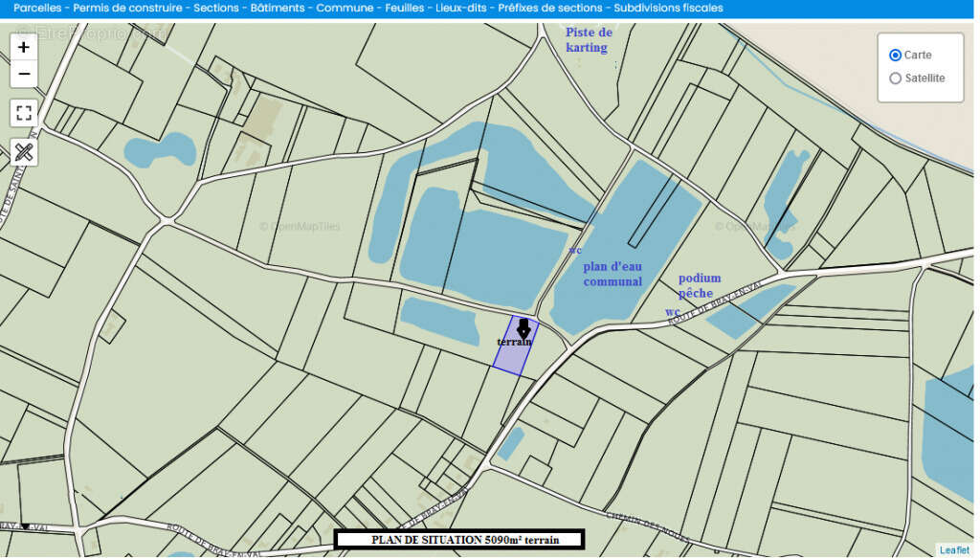This screenshot has width=980, height=558.
Task: Zoom in with the plus button
Action: (x=24, y=47)
